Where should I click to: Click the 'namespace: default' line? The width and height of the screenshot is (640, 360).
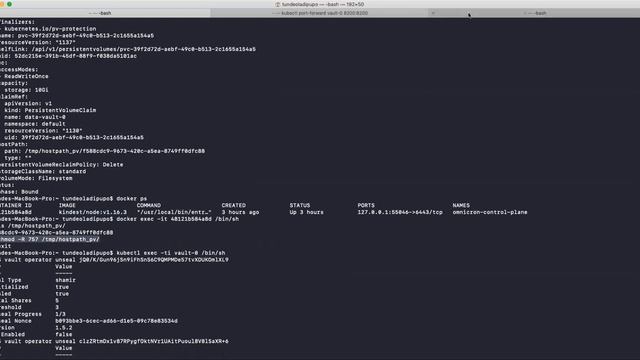pyautogui.click(x=35, y=124)
